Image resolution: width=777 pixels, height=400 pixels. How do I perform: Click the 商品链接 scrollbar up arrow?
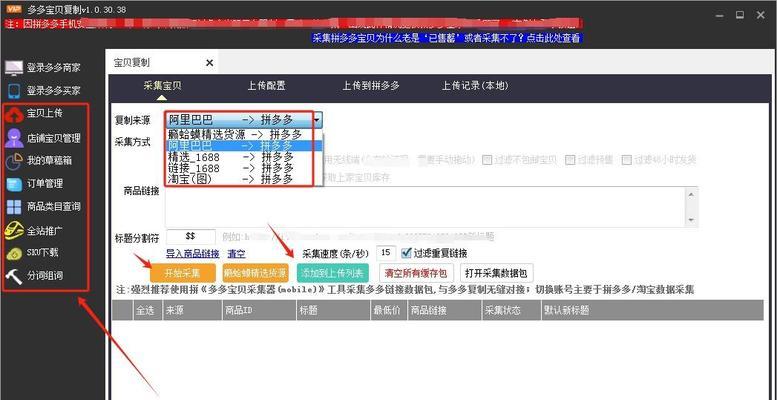pyautogui.click(x=692, y=194)
